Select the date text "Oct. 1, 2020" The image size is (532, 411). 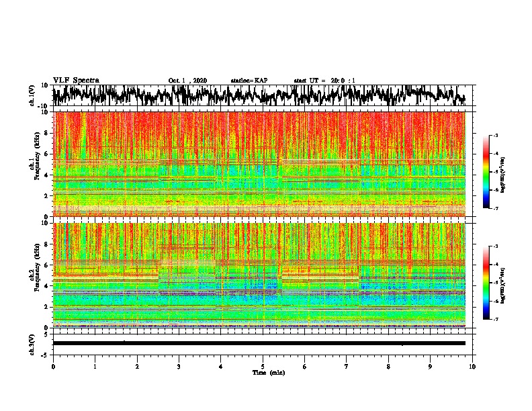tap(187, 81)
